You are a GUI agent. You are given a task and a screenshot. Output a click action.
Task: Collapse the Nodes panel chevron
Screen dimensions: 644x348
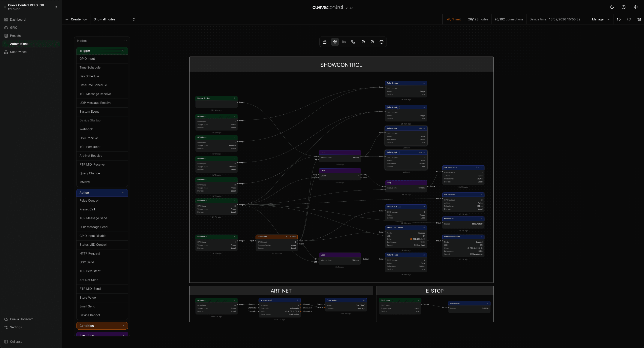point(126,41)
